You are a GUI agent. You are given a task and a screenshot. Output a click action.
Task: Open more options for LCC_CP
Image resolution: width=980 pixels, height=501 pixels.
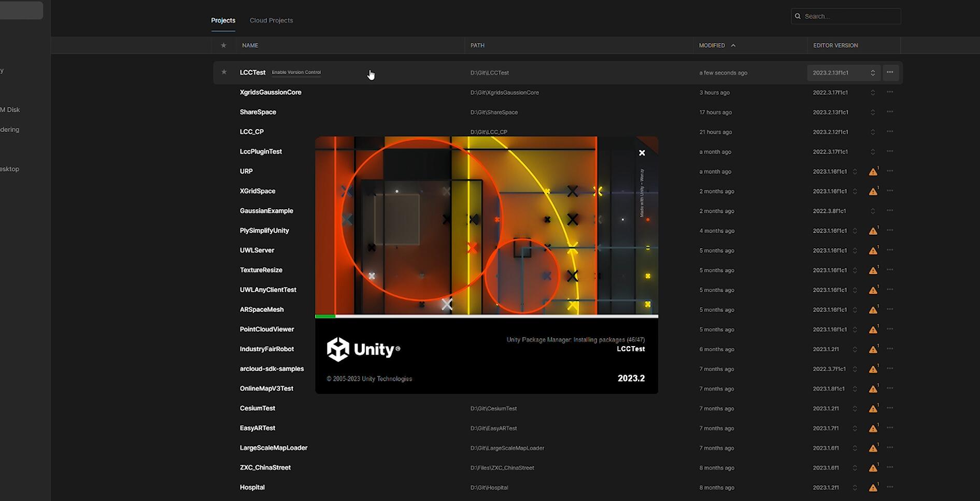(890, 131)
